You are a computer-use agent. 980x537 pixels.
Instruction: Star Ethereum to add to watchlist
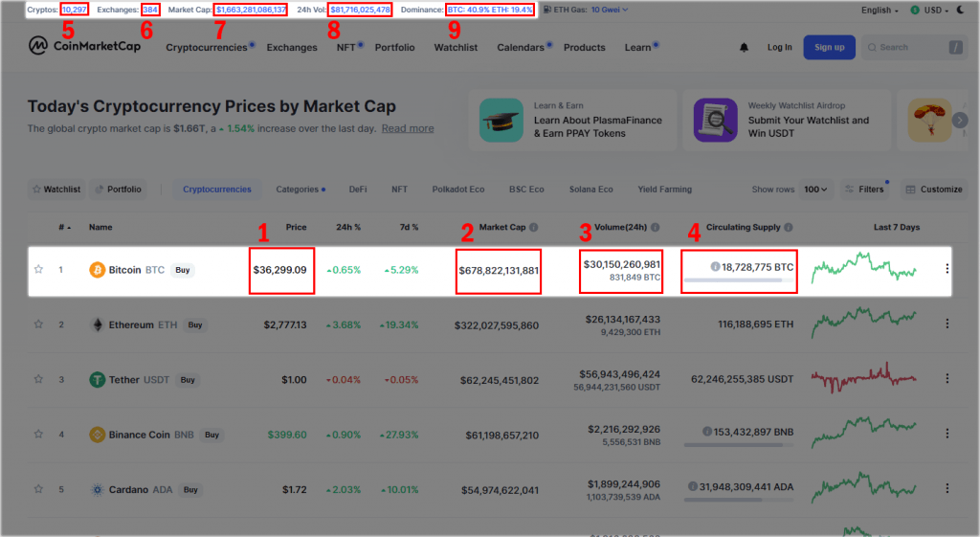click(x=38, y=324)
